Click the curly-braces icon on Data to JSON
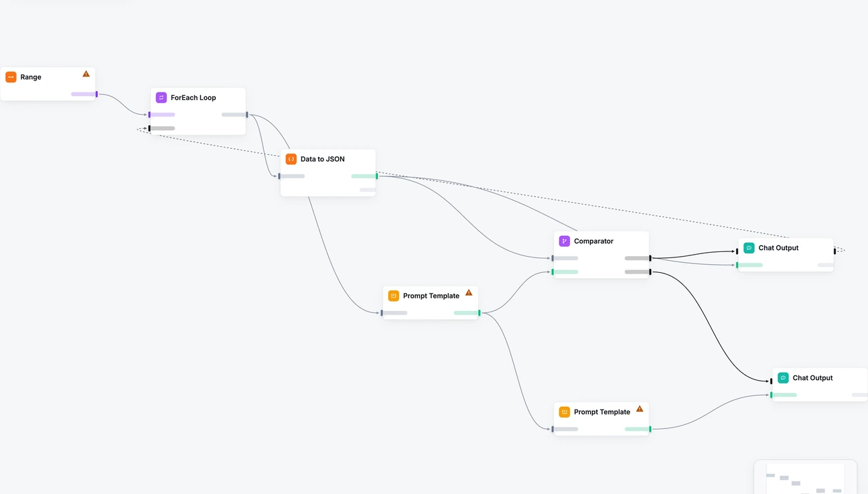The image size is (868, 494). [x=291, y=160]
